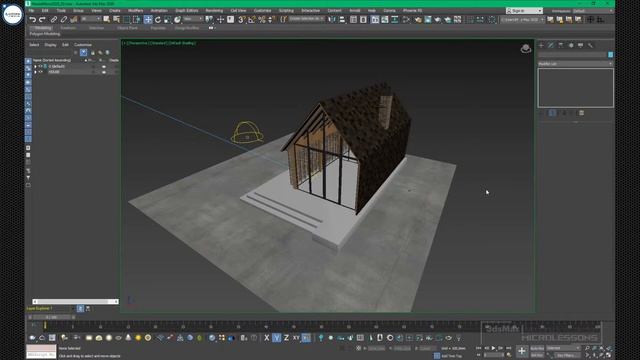Viewport: 640px width, 360px height.
Task: Click the time slider handle
Action: [x=51, y=317]
